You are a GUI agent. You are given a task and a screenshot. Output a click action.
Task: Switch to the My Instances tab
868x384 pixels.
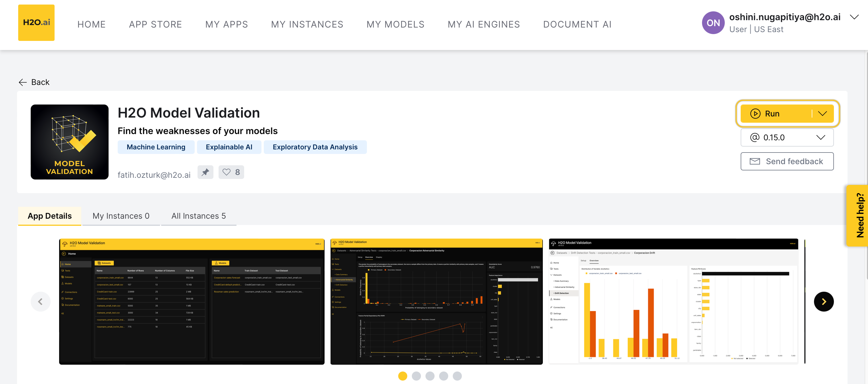[121, 216]
